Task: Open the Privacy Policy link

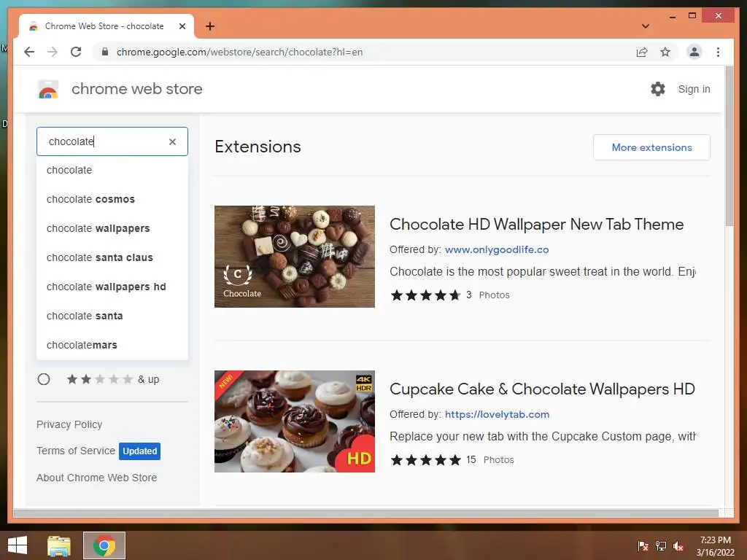Action: (x=69, y=424)
